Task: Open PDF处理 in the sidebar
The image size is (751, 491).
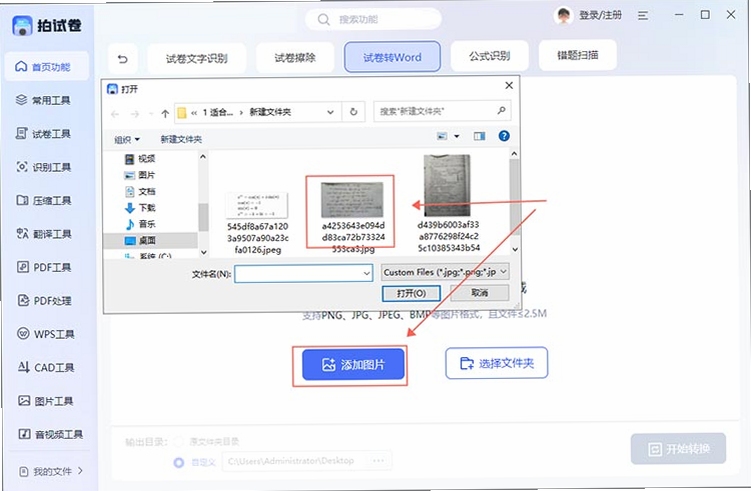Action: click(46, 301)
